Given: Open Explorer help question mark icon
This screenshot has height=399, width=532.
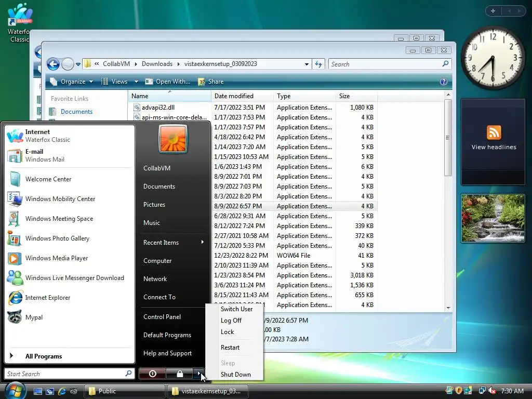Looking at the screenshot, I should tap(443, 82).
